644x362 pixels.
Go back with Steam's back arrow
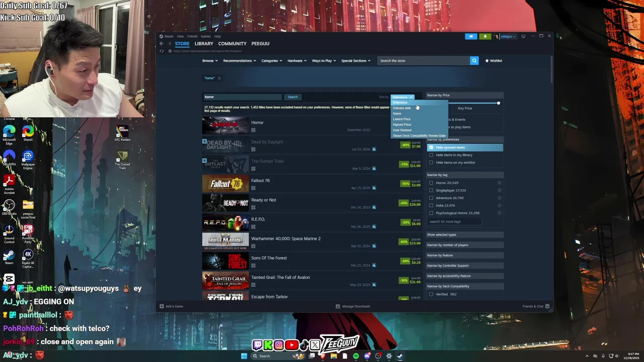click(x=162, y=44)
